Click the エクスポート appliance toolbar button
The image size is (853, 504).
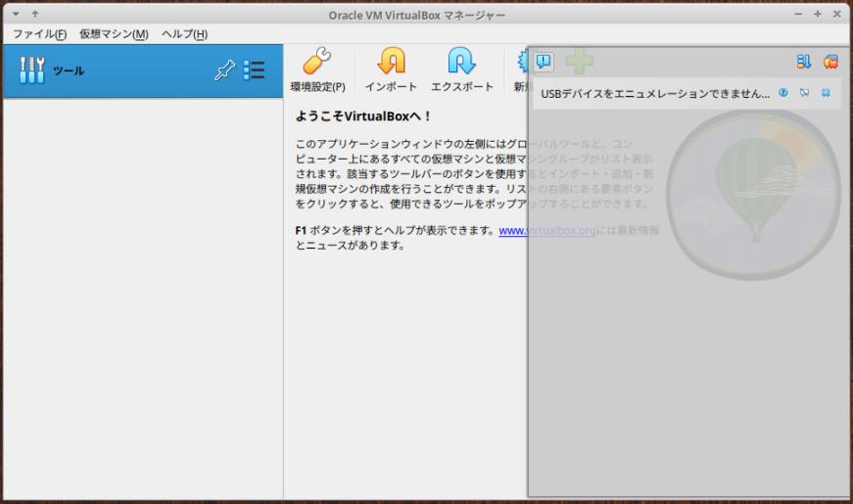point(462,69)
